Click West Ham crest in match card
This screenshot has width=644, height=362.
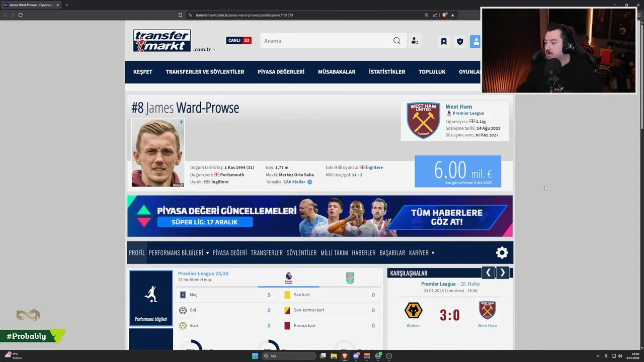click(487, 311)
